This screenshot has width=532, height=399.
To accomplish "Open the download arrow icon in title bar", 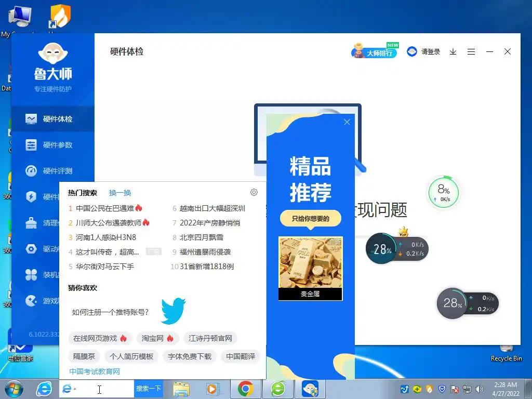I will [453, 51].
